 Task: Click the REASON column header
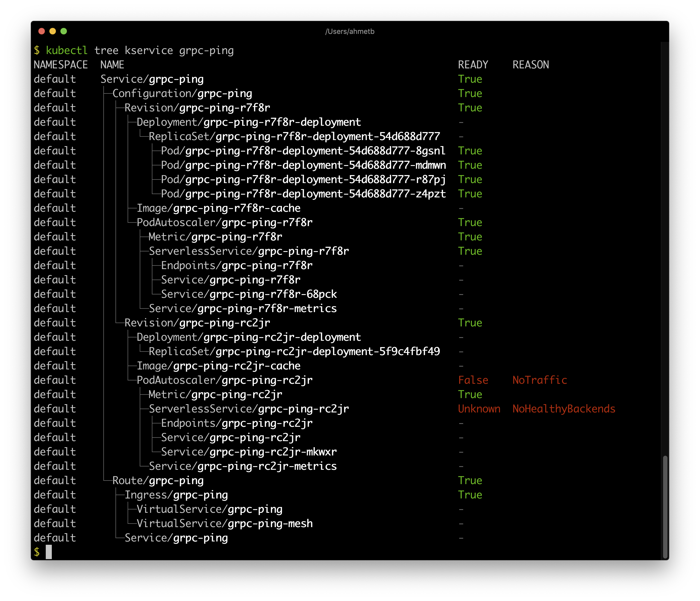coord(531,65)
